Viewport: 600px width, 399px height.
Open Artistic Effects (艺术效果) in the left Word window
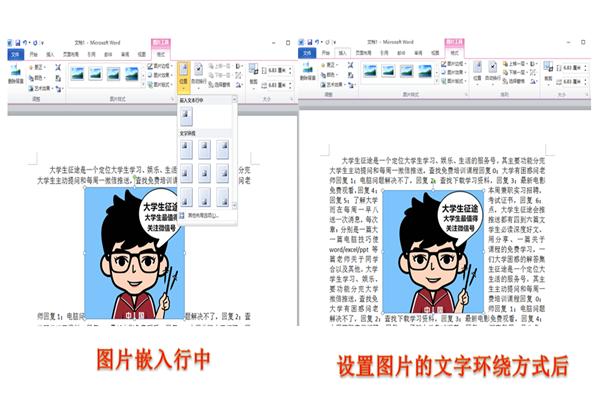tap(40, 88)
